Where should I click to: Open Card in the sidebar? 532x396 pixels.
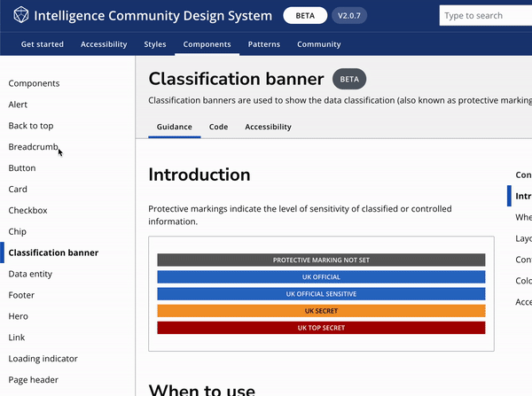(x=18, y=190)
